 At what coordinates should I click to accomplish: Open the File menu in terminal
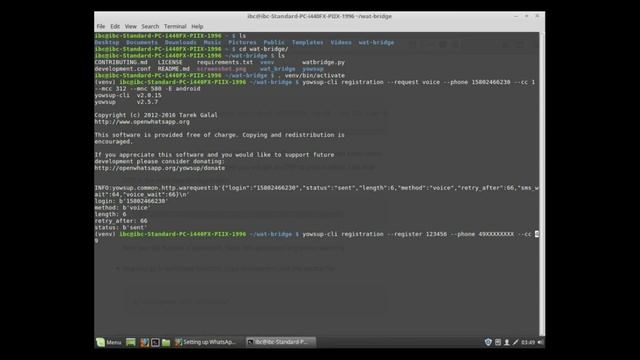(101, 27)
